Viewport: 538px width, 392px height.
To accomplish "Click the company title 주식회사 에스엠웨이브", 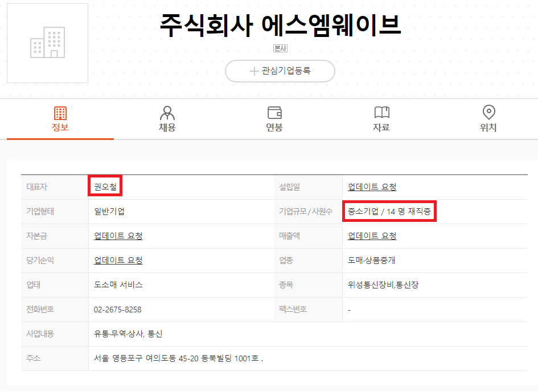I will pos(280,25).
